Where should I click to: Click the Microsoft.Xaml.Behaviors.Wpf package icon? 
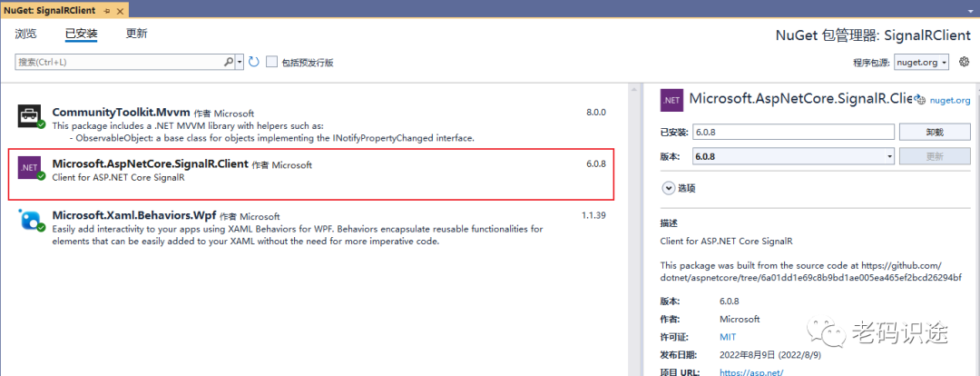click(x=30, y=220)
